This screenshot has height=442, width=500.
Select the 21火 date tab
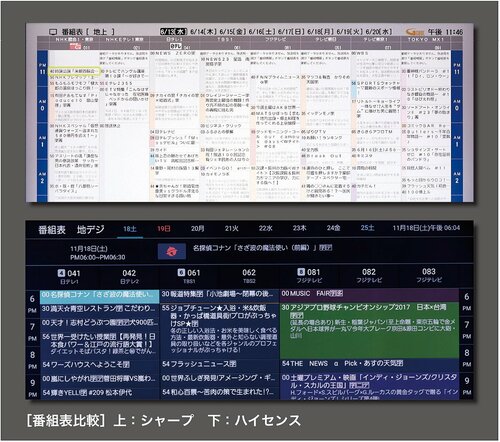pos(232,228)
